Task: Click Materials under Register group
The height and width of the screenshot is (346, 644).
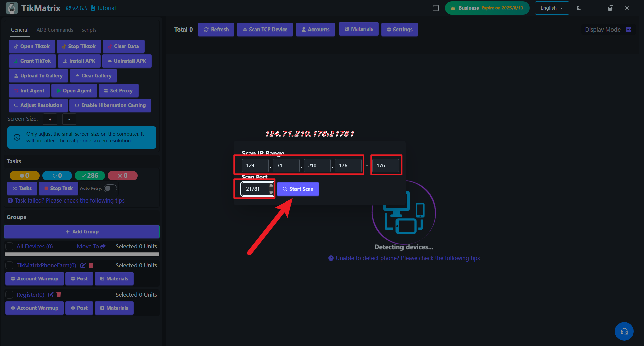Action: pyautogui.click(x=114, y=308)
